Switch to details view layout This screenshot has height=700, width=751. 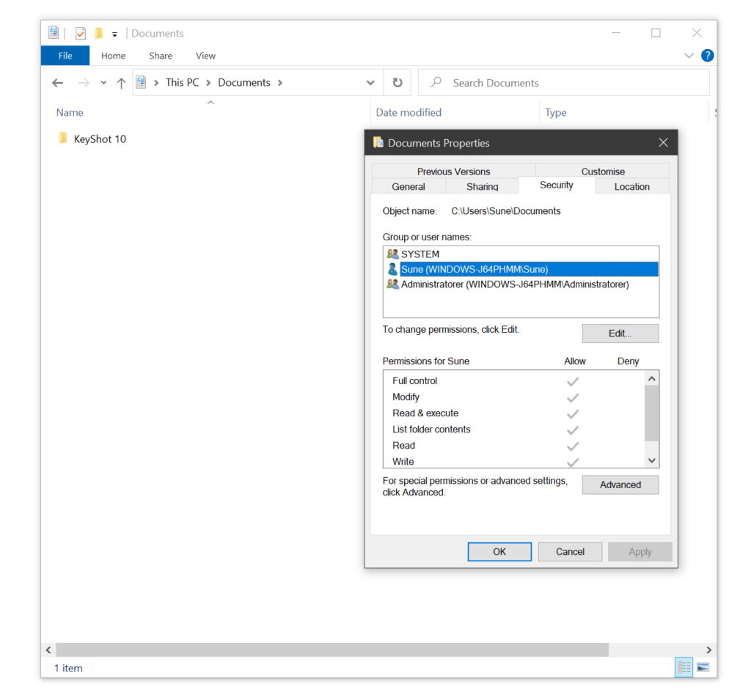[684, 667]
